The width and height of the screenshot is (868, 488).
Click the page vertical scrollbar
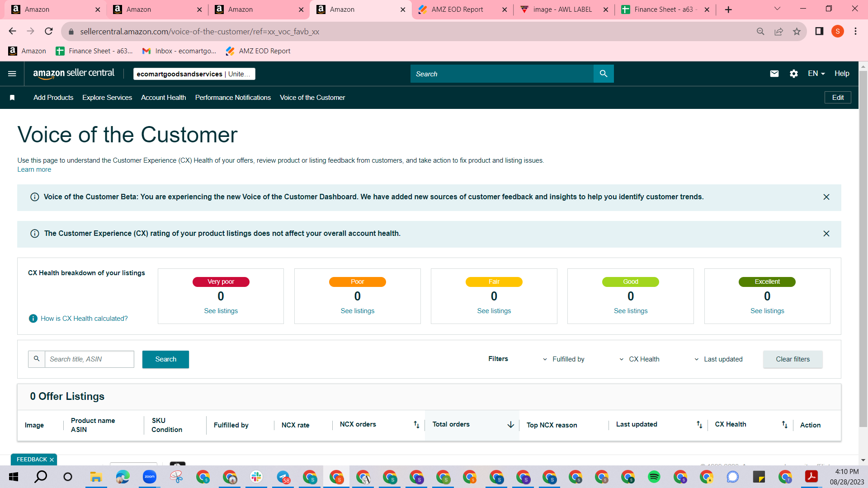tap(863, 249)
